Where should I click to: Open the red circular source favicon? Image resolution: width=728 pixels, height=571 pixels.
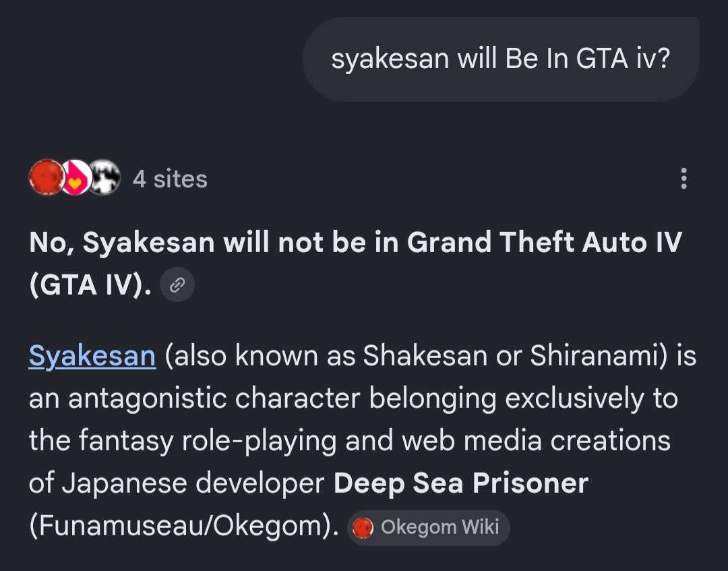pyautogui.click(x=47, y=177)
